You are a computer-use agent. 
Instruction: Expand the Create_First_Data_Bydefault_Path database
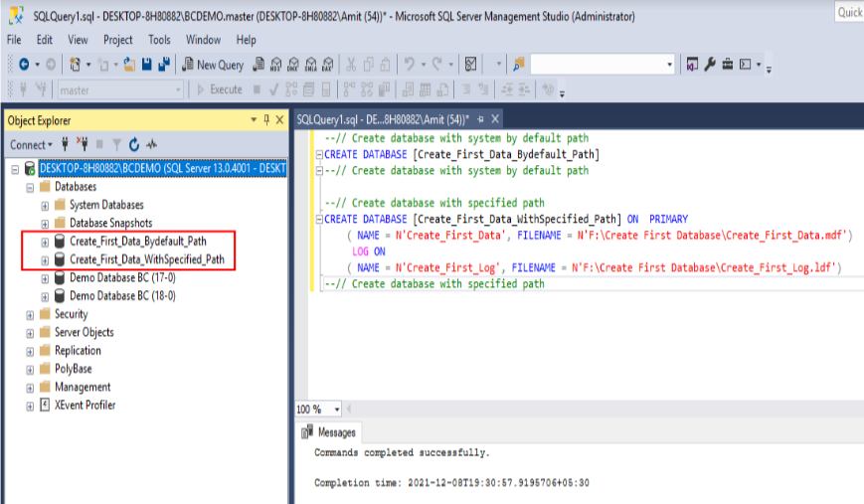(x=45, y=242)
